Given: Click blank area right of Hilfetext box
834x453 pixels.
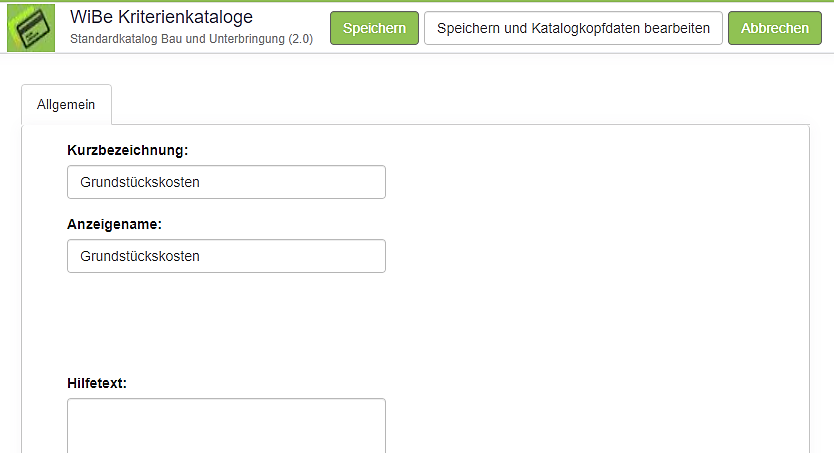Looking at the screenshot, I should point(590,425).
